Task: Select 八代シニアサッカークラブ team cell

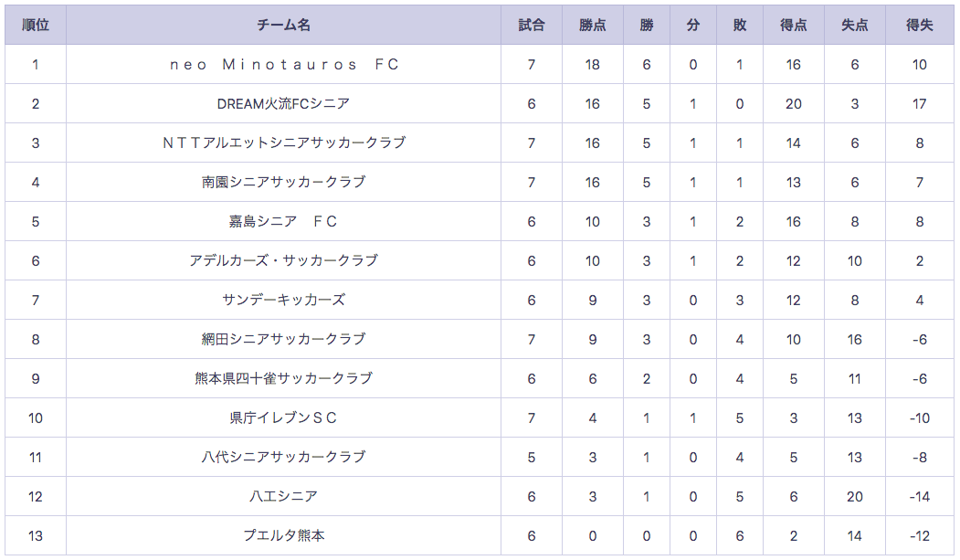Action: [283, 457]
